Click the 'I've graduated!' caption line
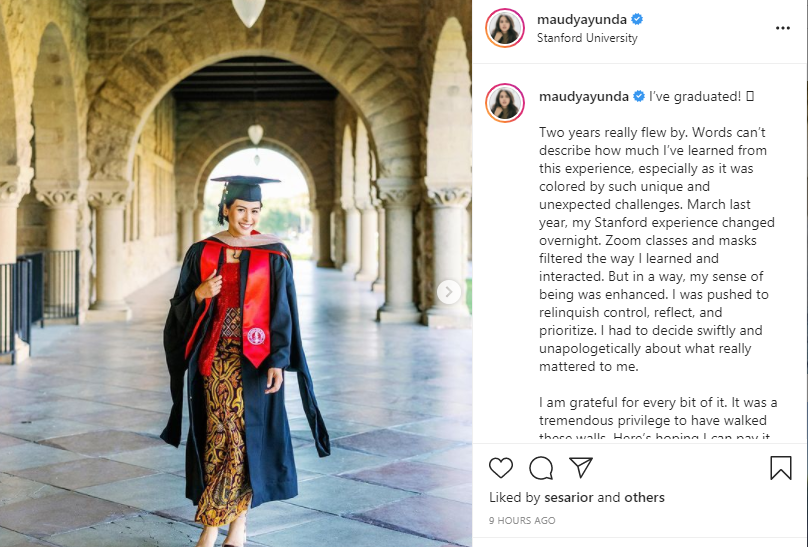Screen dimensions: 808x547 [x=694, y=97]
